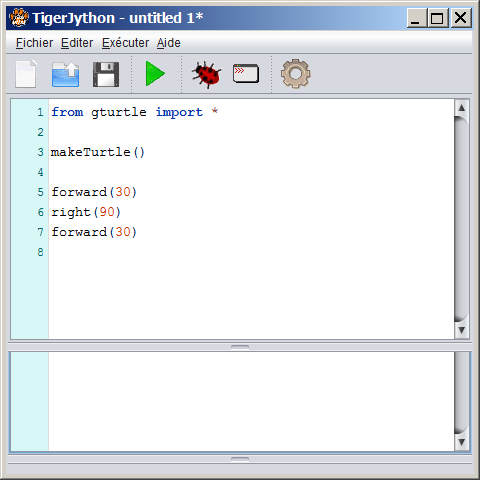
Task: Open the Fichier menu
Action: click(34, 43)
